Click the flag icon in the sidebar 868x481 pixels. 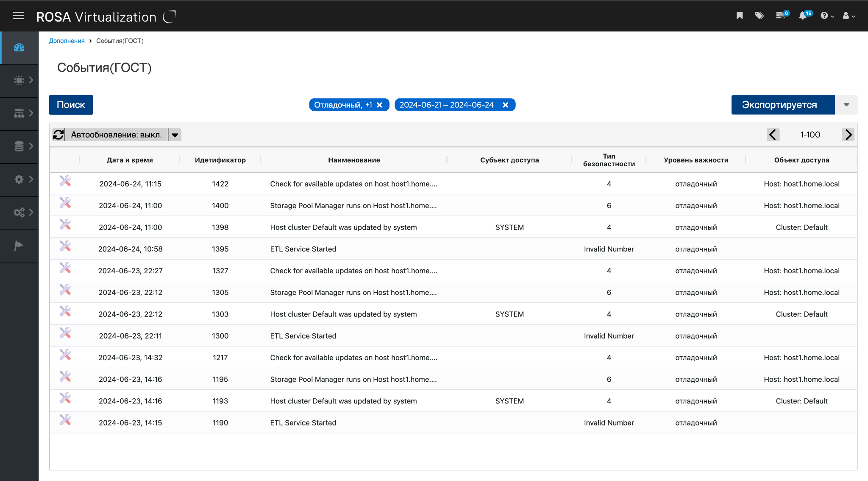tap(19, 246)
